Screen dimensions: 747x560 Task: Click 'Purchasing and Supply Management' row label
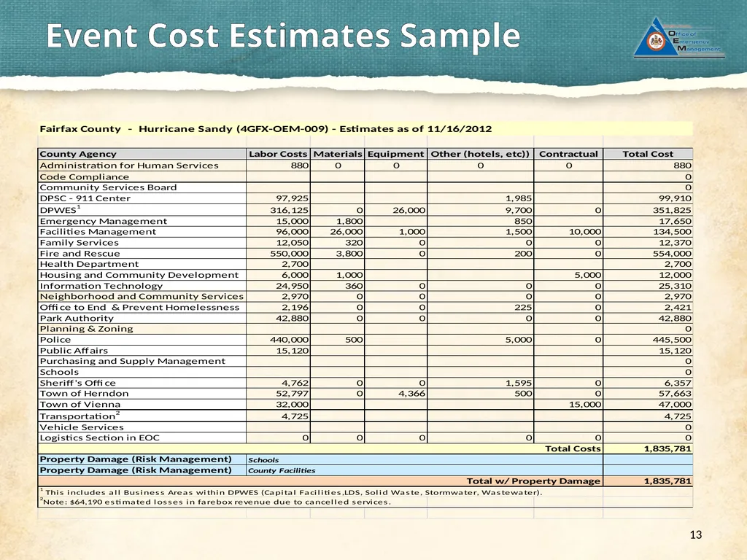133,361
